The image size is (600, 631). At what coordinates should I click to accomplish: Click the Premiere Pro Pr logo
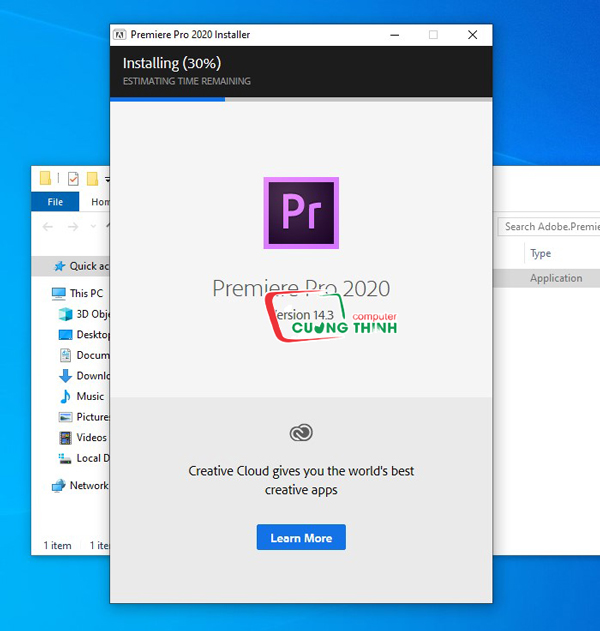[x=301, y=213]
